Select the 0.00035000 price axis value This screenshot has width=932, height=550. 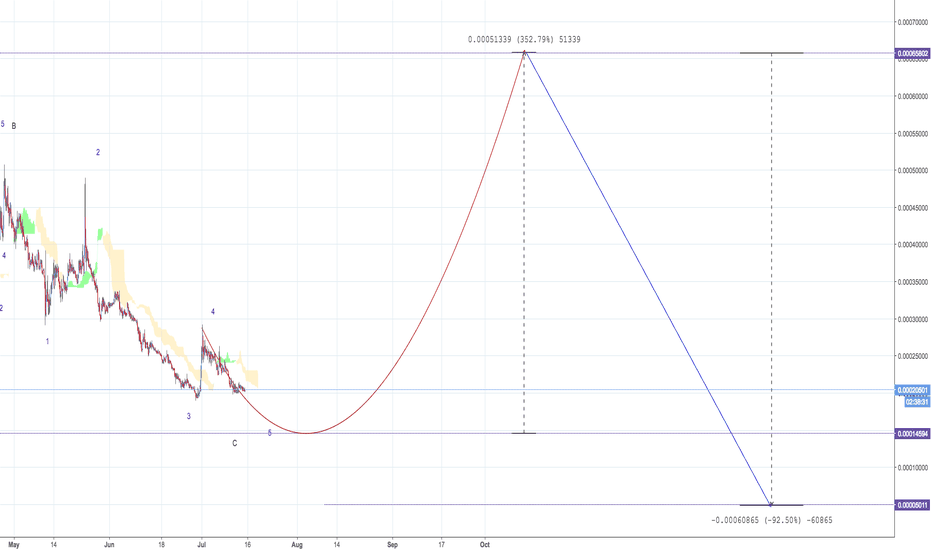pos(912,282)
